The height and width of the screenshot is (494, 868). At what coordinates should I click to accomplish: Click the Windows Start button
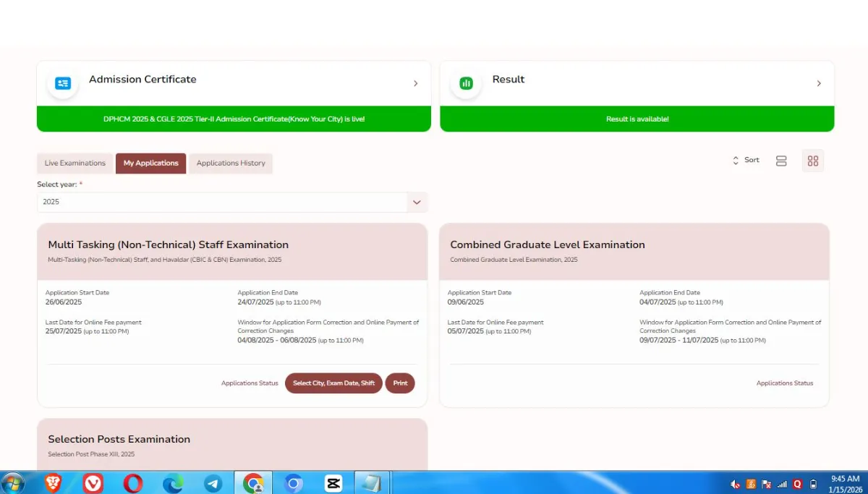(x=13, y=482)
